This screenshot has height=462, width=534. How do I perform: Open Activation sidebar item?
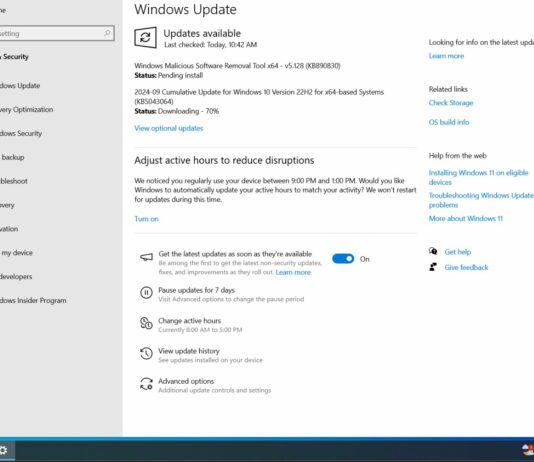(x=9, y=229)
